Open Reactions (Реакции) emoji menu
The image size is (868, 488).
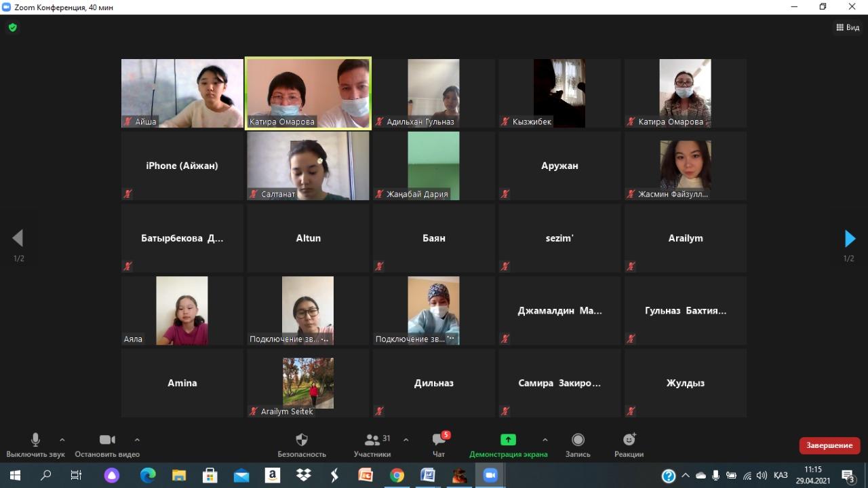pos(629,445)
